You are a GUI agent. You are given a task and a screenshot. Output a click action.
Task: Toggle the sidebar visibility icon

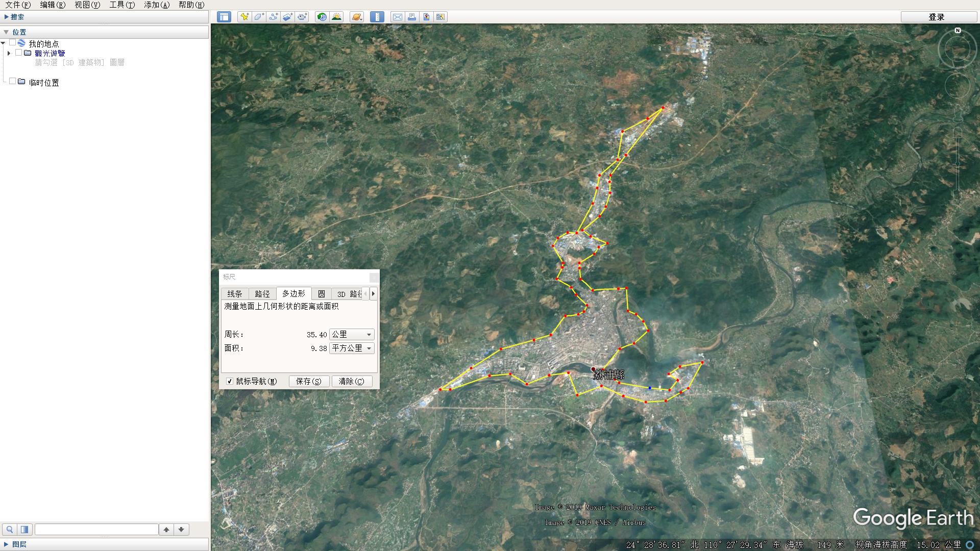225,17
